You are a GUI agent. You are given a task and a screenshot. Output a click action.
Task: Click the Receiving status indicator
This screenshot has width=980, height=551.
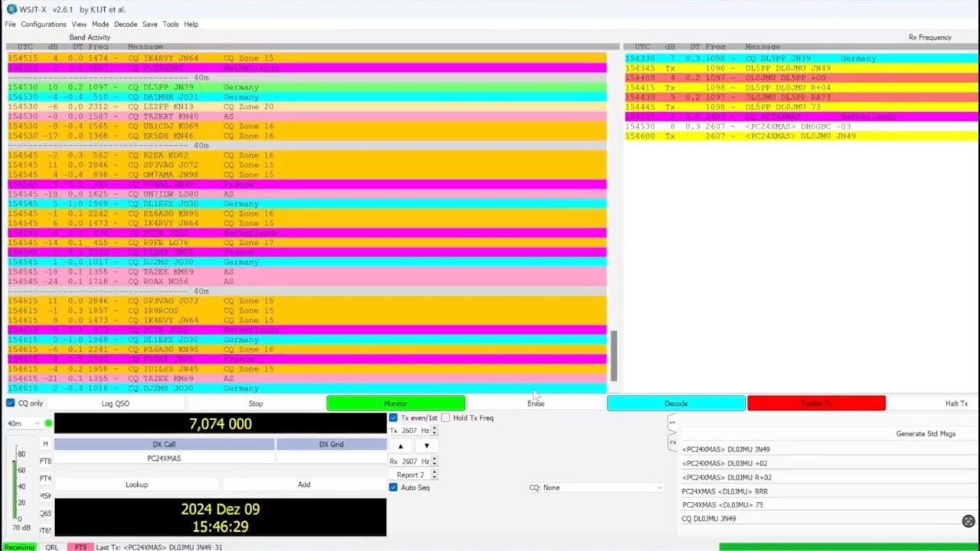19,547
